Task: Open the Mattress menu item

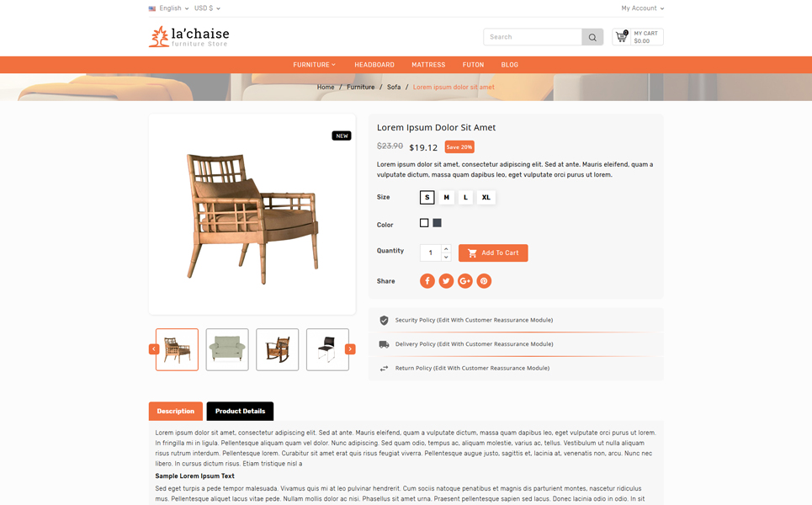Action: [x=428, y=65]
